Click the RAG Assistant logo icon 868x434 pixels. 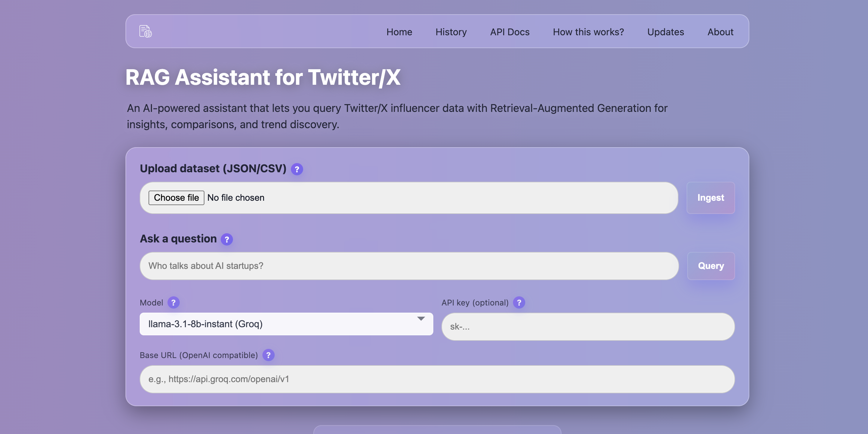145,32
